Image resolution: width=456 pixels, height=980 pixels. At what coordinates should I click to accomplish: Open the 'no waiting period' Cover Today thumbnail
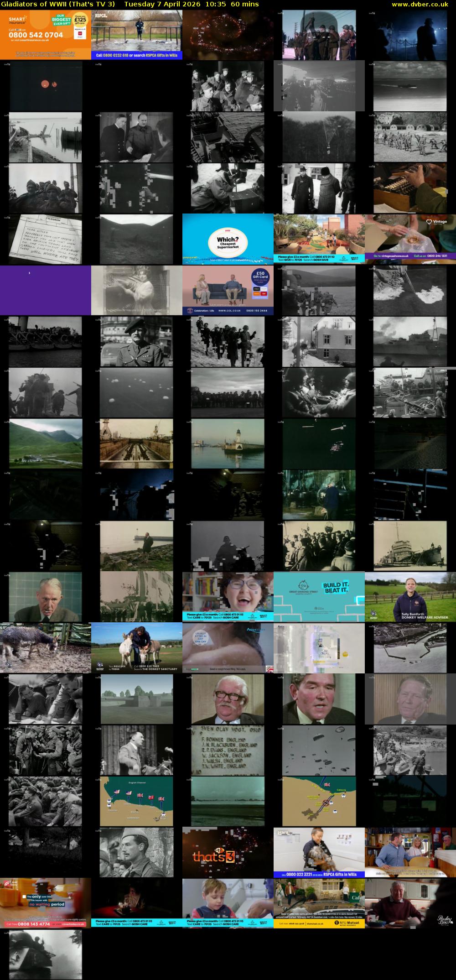pos(46,903)
